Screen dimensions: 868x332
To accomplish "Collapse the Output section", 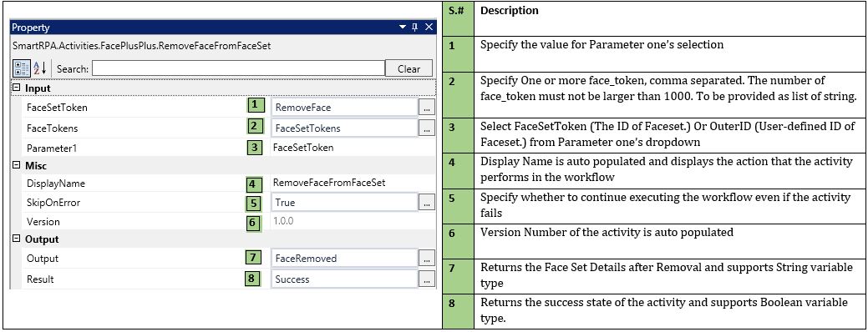I will 17,239.
